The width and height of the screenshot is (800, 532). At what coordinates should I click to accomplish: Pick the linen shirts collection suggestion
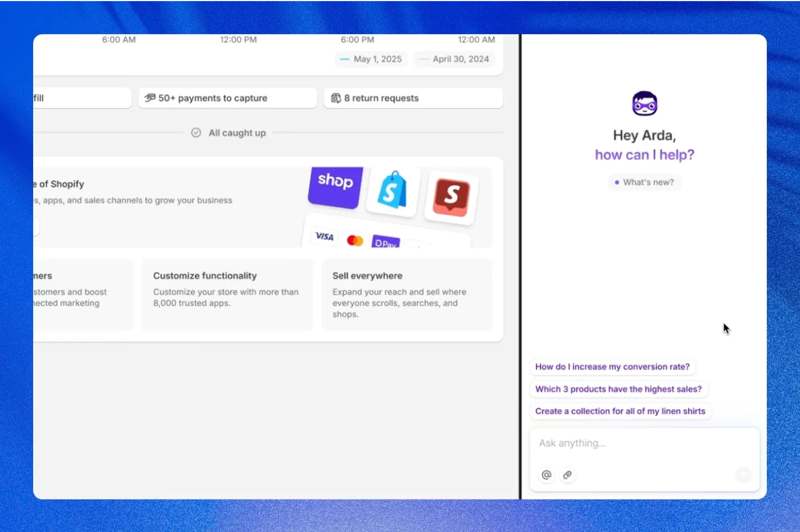[620, 411]
